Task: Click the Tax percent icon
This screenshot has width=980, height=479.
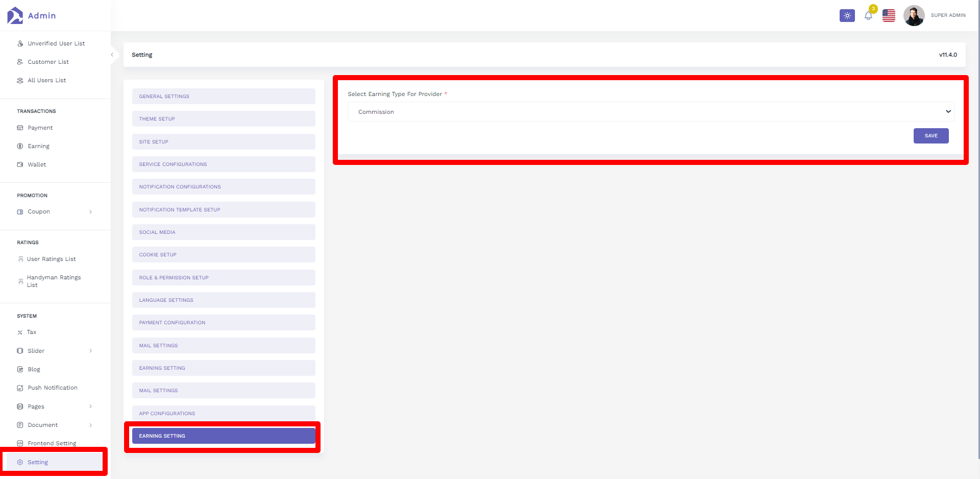Action: coord(20,332)
